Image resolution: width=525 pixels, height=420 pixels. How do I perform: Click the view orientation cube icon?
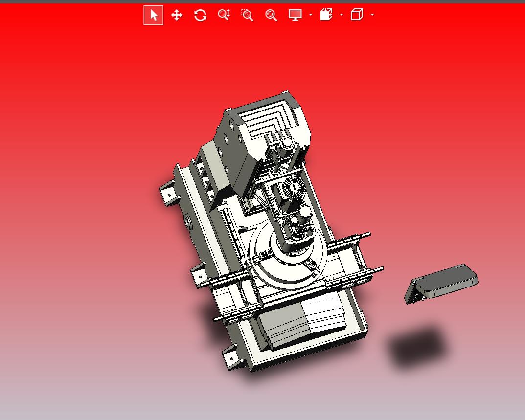[x=357, y=15]
